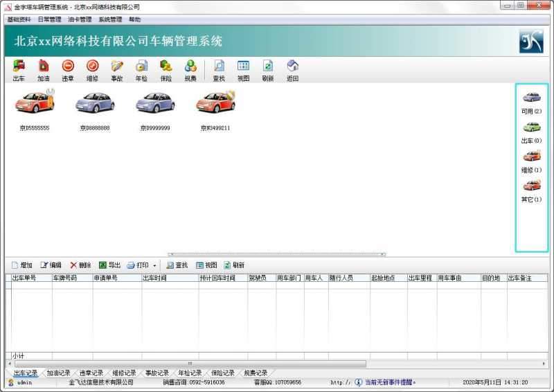Open the 帮助 menu

134,19
